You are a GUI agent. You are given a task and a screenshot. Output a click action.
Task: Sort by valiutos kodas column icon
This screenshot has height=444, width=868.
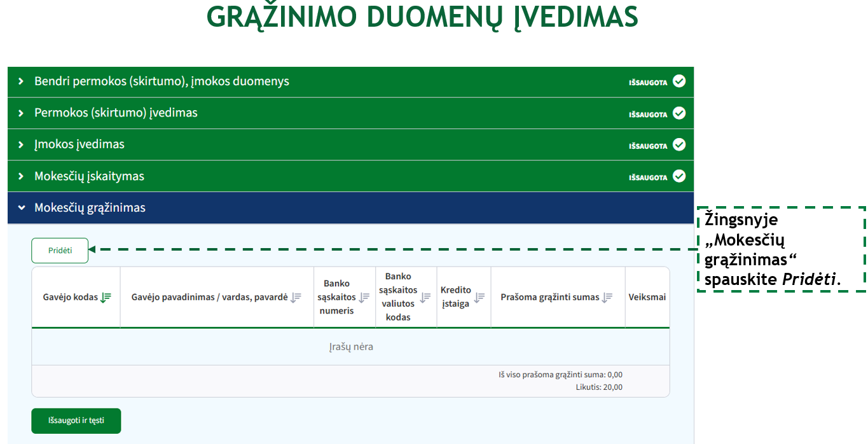coord(425,297)
